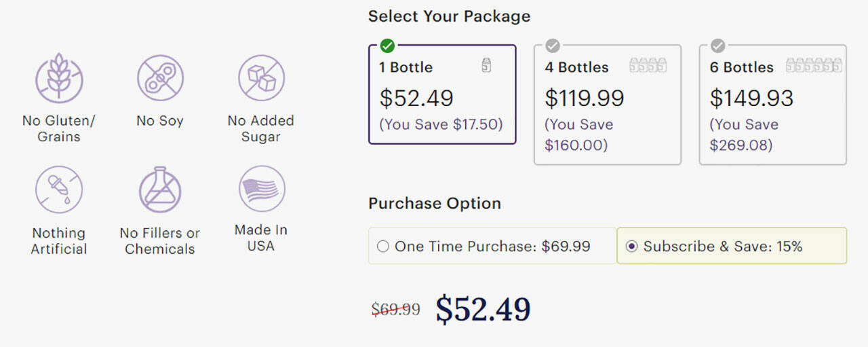Click the four bottles icon in 4 Bottles card
868x347 pixels.
click(x=648, y=66)
